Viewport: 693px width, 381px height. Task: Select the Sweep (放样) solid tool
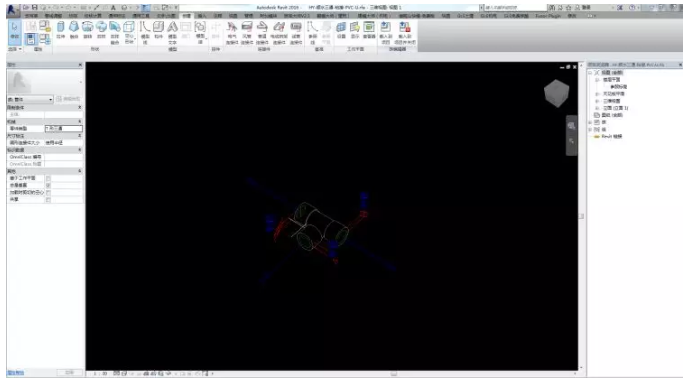click(101, 30)
